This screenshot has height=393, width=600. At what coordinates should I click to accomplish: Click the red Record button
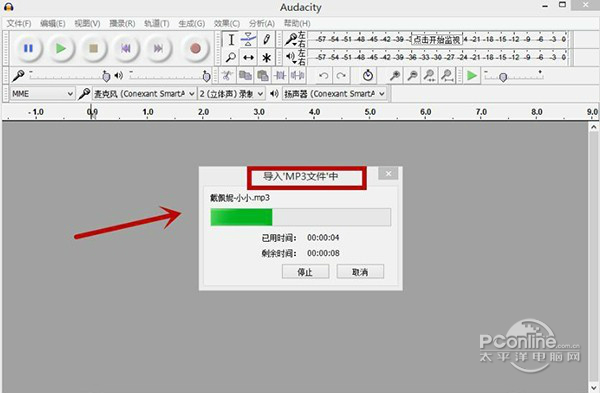pos(195,49)
